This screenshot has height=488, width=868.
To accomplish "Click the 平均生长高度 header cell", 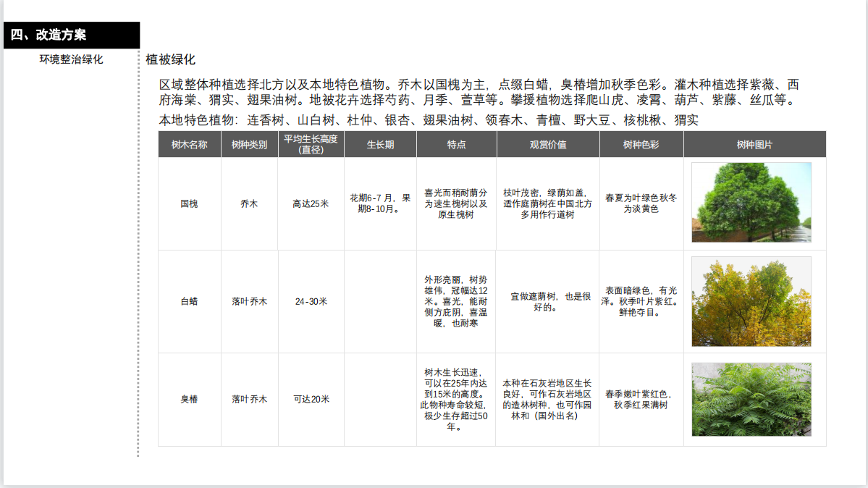I will click(311, 144).
